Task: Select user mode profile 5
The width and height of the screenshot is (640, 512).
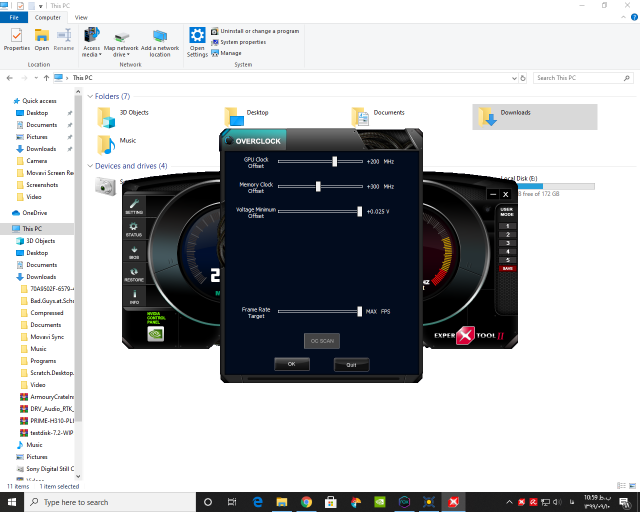Action: (508, 259)
